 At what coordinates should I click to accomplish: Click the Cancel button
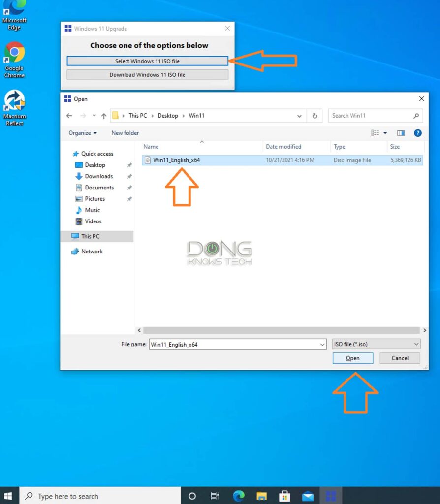(400, 358)
